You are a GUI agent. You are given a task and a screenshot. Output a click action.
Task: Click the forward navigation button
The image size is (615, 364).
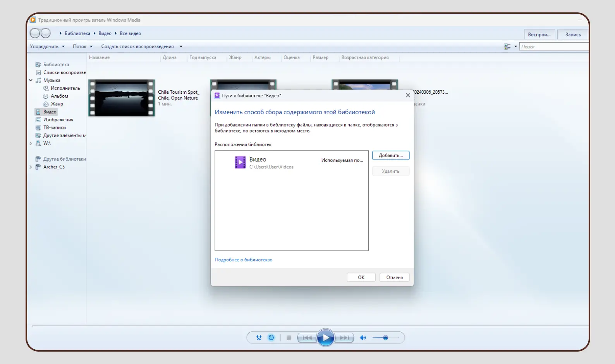[46, 33]
